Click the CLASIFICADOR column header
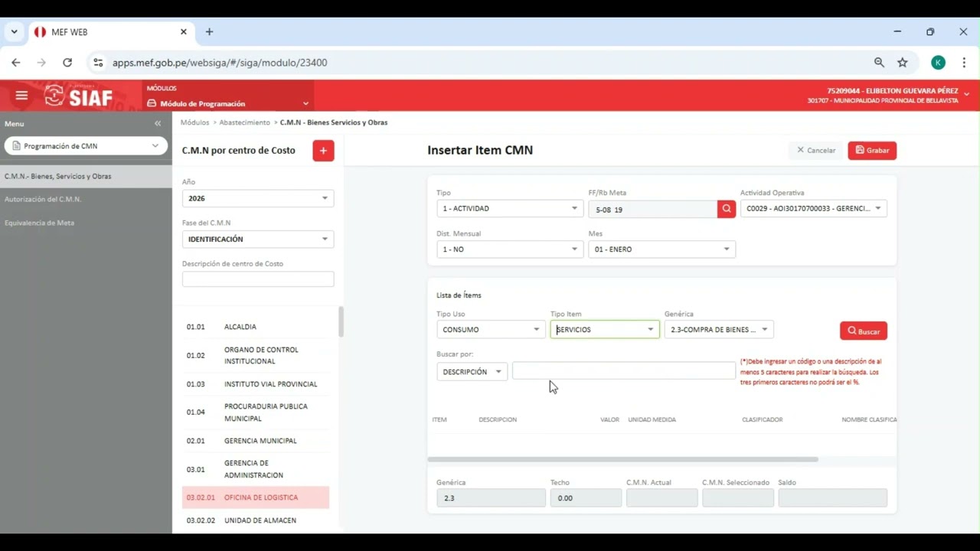The image size is (980, 551). click(x=762, y=419)
